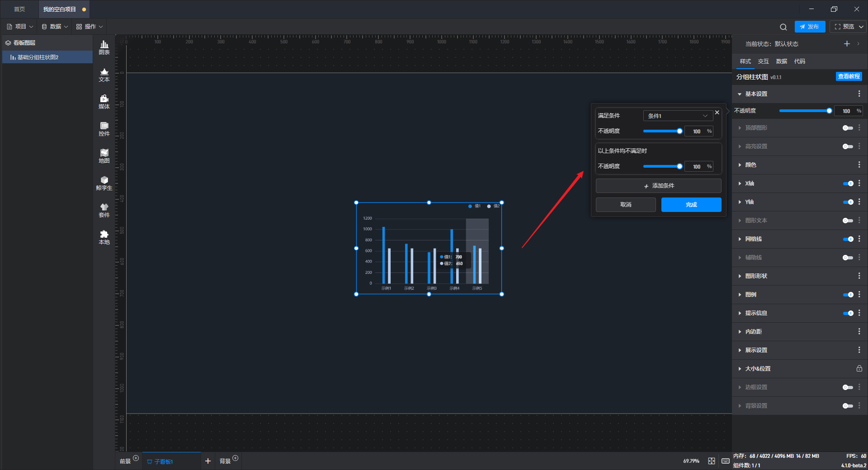
Task: Toggle the 提示信息 switch
Action: tap(848, 313)
